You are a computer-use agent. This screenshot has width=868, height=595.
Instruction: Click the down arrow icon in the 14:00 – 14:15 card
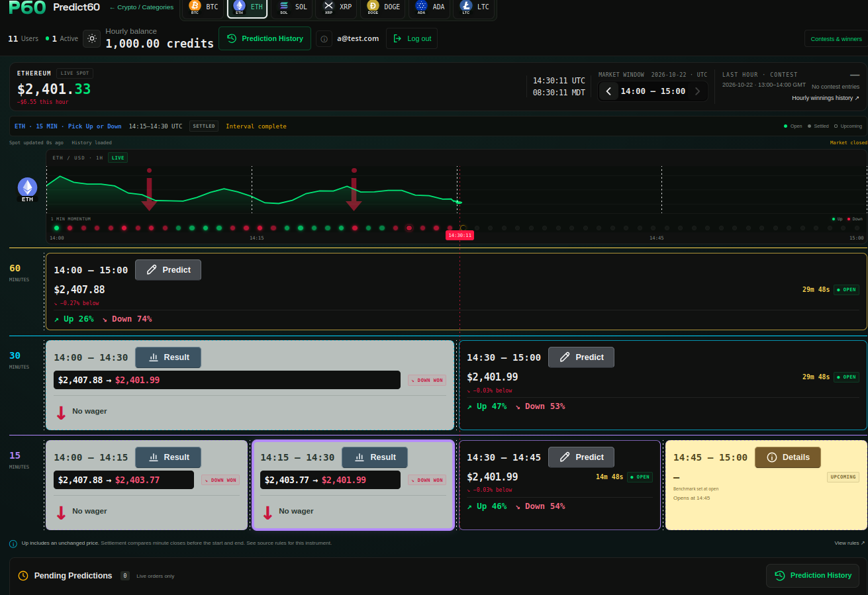(61, 512)
